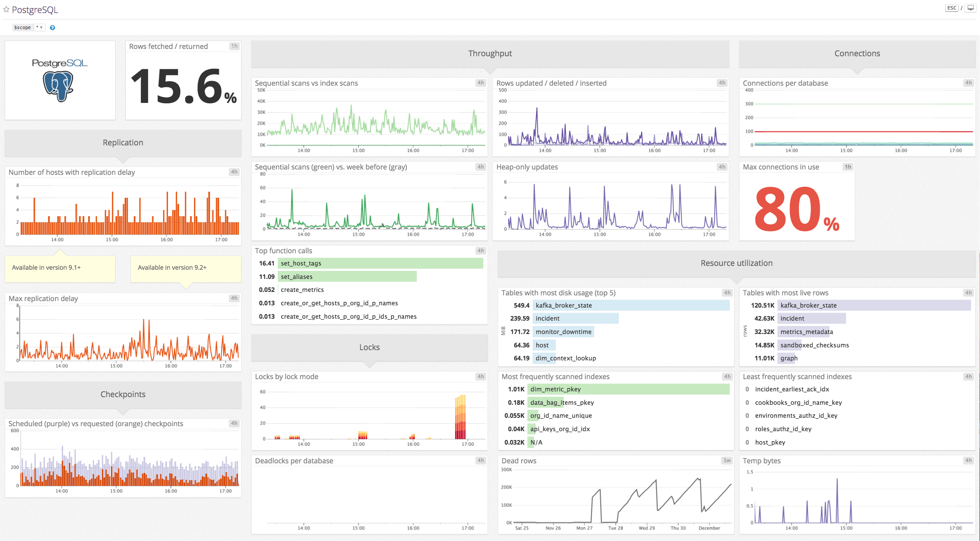Click incident_earliest_ack_idx in Least frequently scanned indexes

pyautogui.click(x=791, y=389)
